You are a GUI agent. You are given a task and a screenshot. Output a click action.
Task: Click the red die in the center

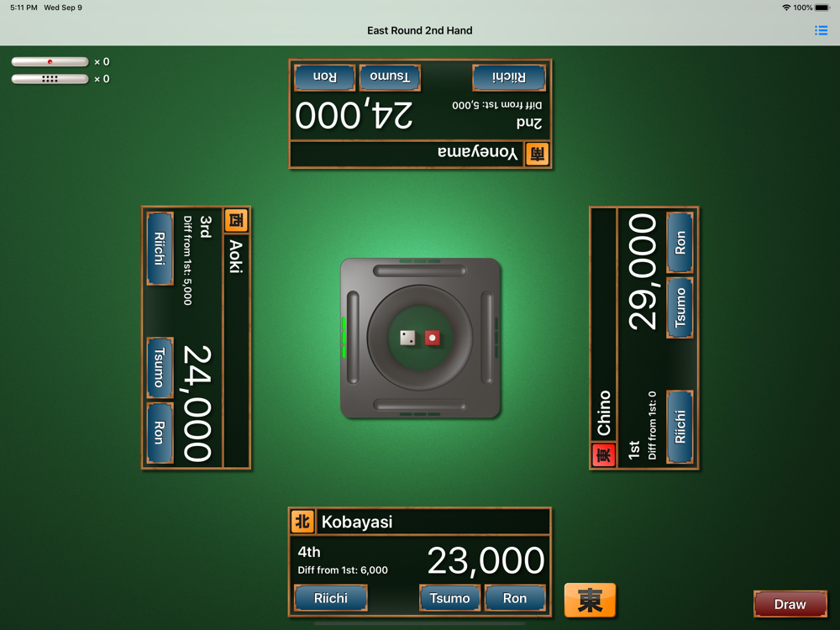tap(433, 338)
